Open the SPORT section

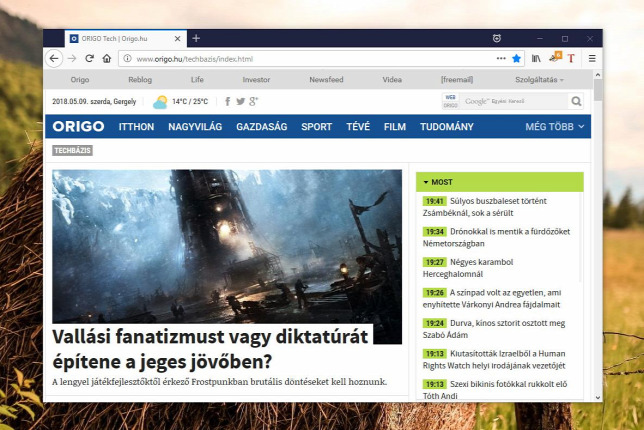tap(317, 126)
